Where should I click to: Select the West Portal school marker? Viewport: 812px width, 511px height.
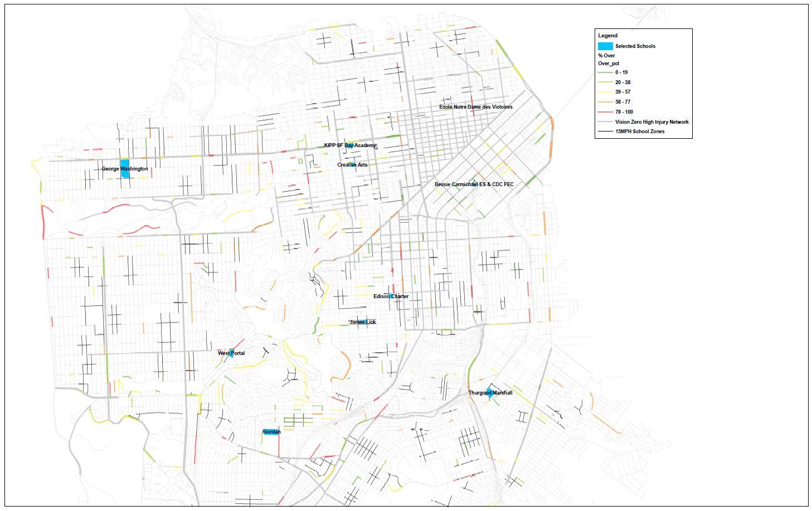(x=231, y=353)
